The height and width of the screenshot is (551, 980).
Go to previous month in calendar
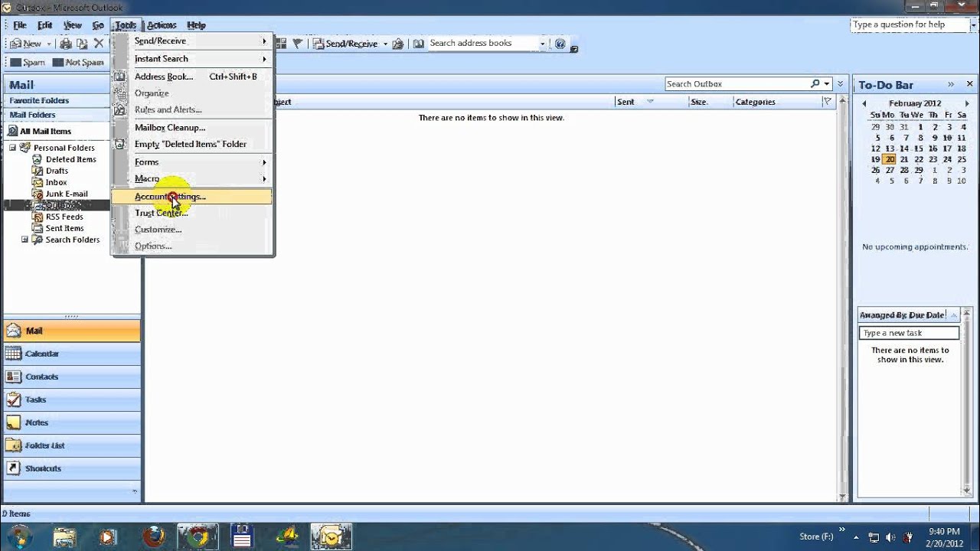[864, 103]
